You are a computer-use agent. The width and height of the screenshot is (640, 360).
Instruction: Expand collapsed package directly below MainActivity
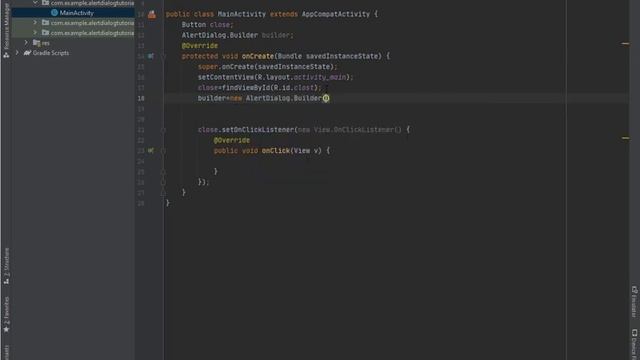(35, 22)
